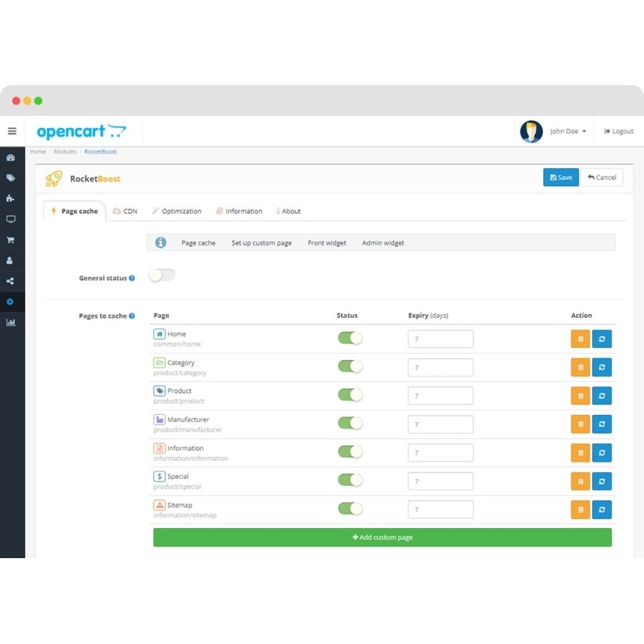Click the Cancel button
This screenshot has height=644, width=644.
click(602, 177)
